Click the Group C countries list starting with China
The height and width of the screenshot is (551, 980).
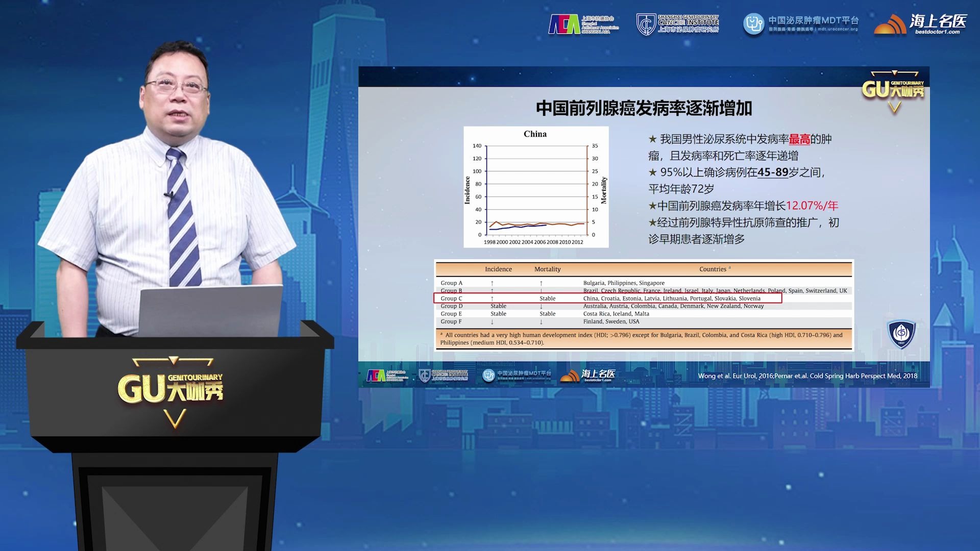coord(672,298)
